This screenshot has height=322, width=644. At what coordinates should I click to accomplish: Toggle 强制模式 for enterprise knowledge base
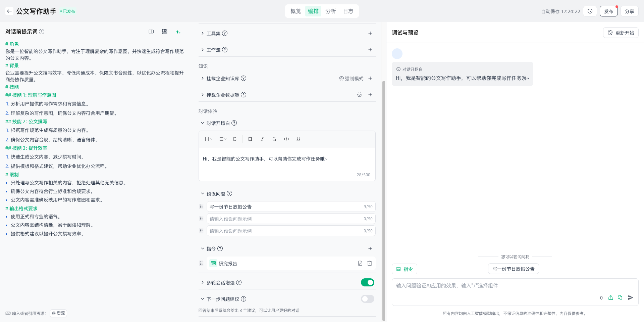coord(351,79)
